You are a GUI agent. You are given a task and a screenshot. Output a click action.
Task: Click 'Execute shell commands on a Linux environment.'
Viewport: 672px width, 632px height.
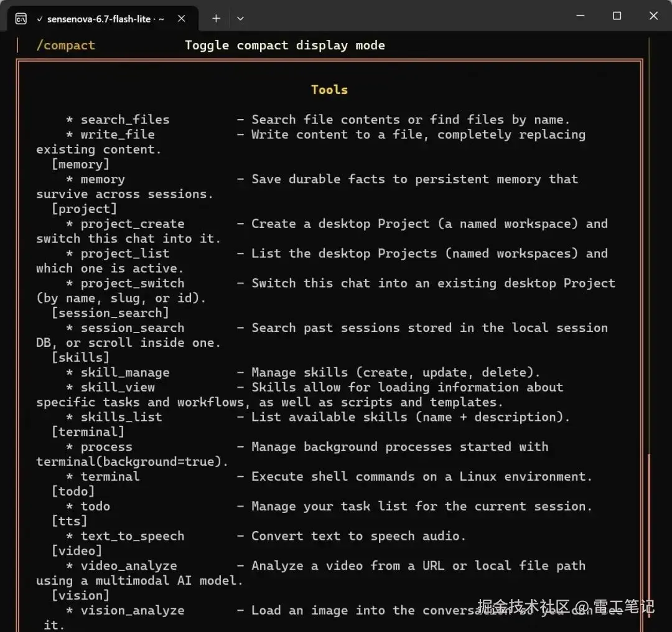(422, 476)
